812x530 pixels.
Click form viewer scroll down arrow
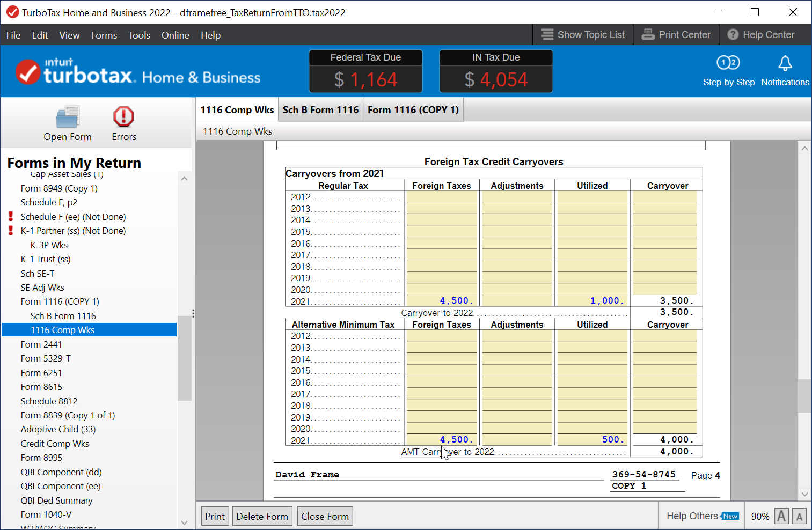[804, 494]
